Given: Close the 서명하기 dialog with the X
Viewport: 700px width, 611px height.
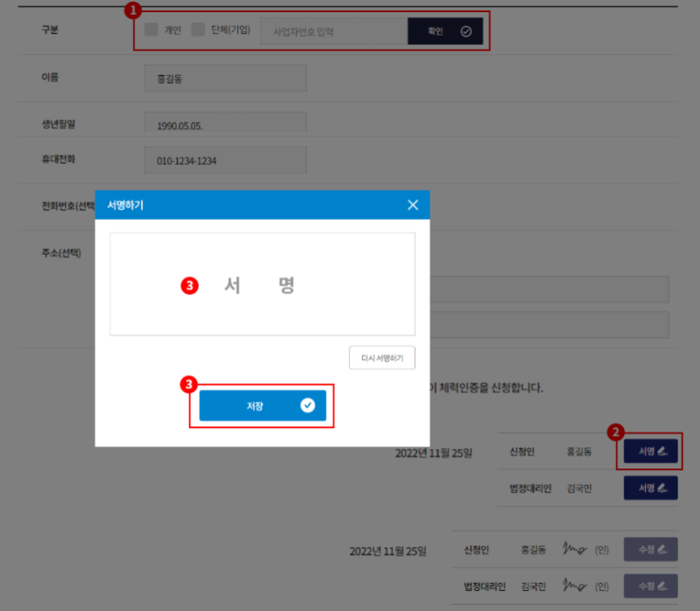Looking at the screenshot, I should [x=412, y=205].
